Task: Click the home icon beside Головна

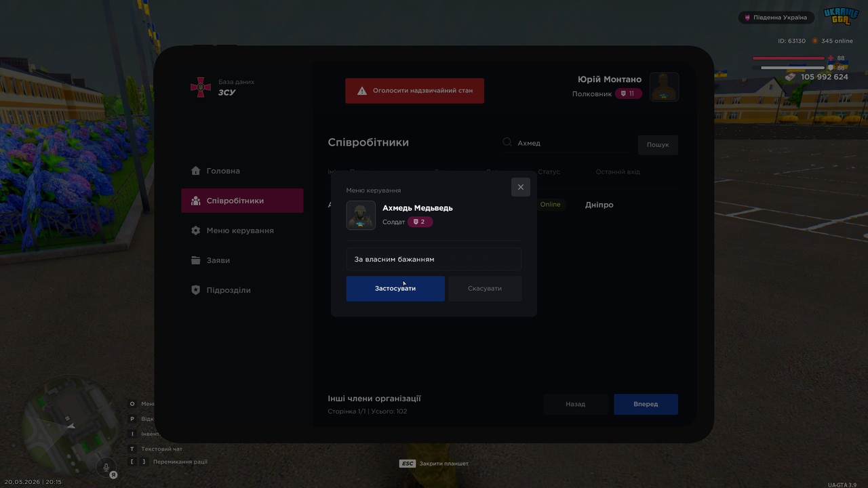Action: (x=196, y=171)
